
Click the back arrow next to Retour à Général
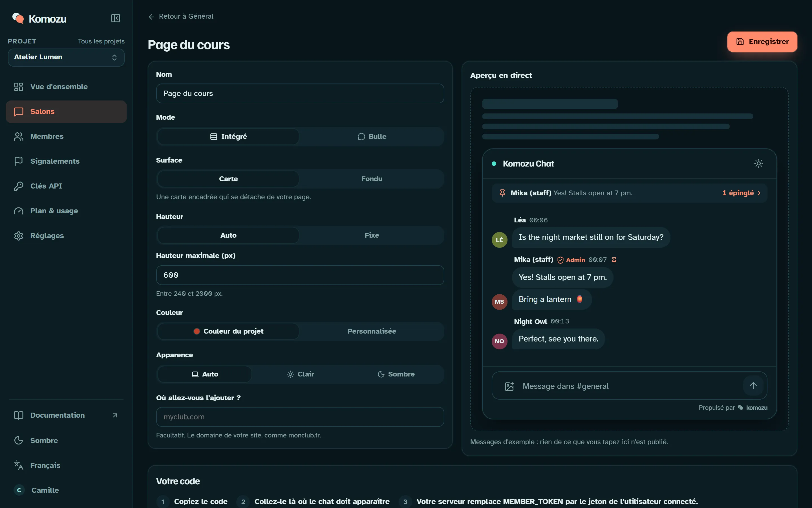pyautogui.click(x=152, y=17)
